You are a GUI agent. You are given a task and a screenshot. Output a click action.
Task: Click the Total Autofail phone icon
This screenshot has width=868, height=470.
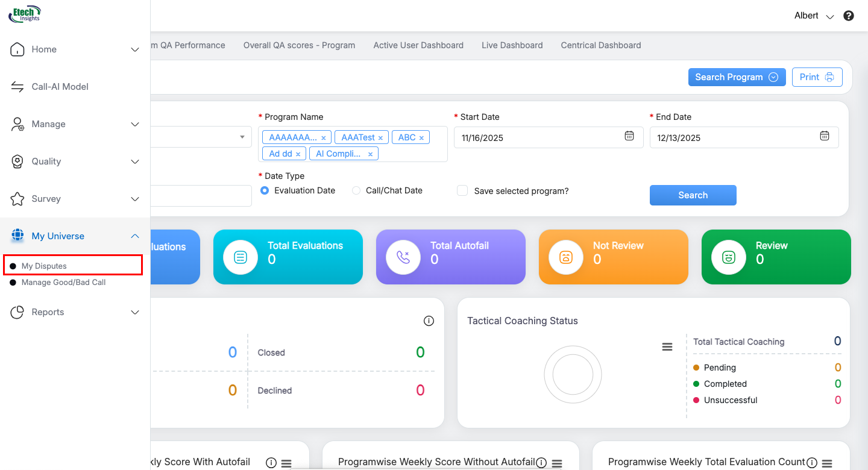pyautogui.click(x=403, y=257)
